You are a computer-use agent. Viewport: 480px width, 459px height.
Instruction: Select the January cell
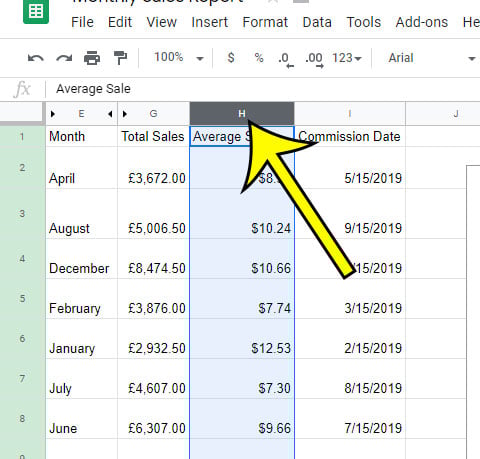81,339
